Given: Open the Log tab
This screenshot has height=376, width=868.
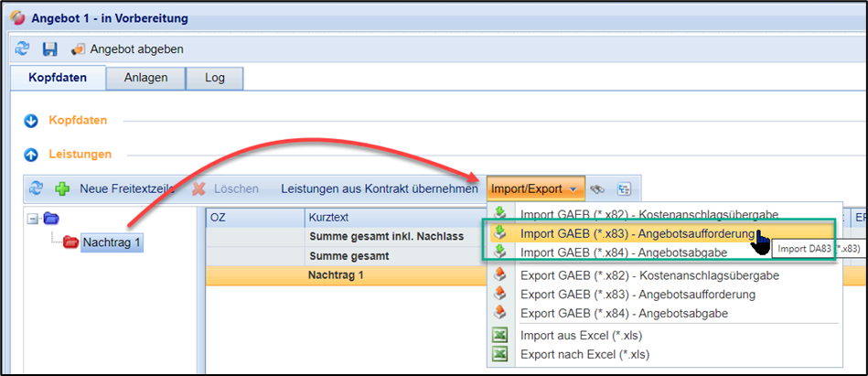Looking at the screenshot, I should click(214, 78).
